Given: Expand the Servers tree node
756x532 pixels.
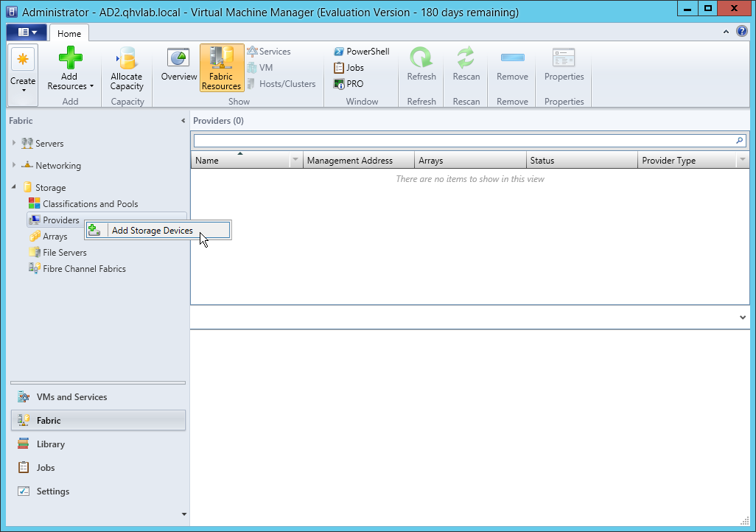Looking at the screenshot, I should pyautogui.click(x=14, y=144).
